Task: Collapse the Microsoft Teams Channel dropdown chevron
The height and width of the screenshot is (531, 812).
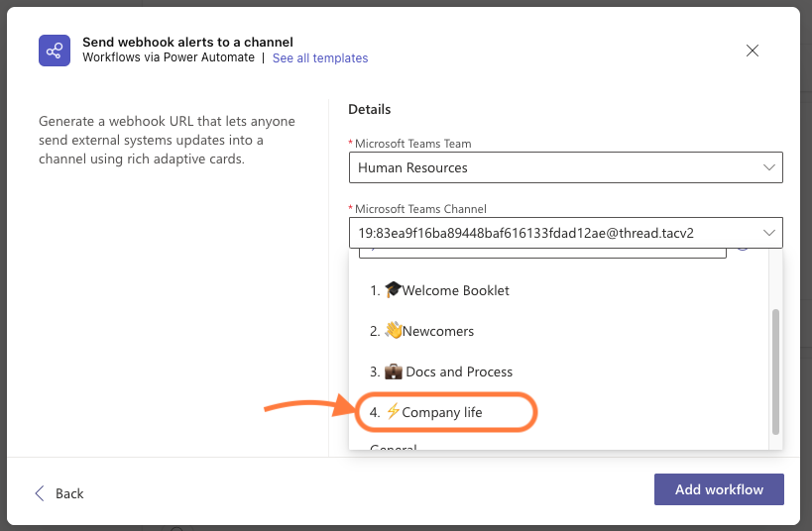Action: [769, 233]
